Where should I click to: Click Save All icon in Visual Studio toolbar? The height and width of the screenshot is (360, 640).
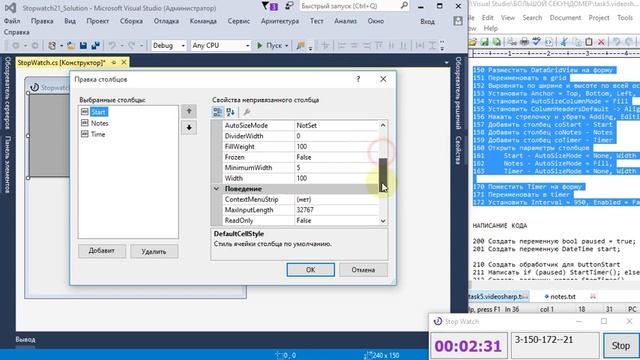(96, 45)
